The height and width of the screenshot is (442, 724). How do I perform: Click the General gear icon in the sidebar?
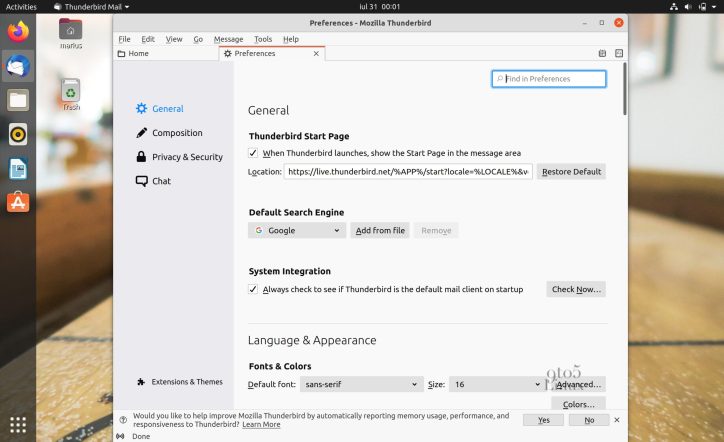pos(141,108)
